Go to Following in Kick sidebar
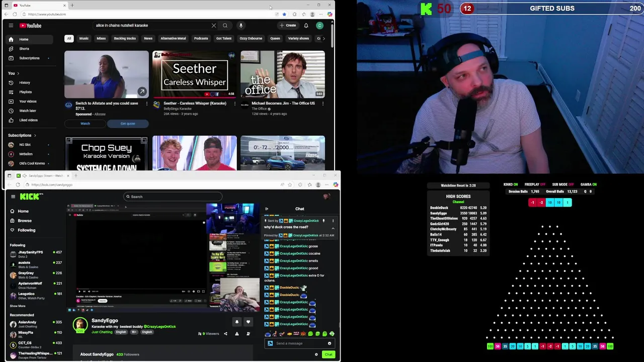The height and width of the screenshot is (362, 644). pos(26,230)
